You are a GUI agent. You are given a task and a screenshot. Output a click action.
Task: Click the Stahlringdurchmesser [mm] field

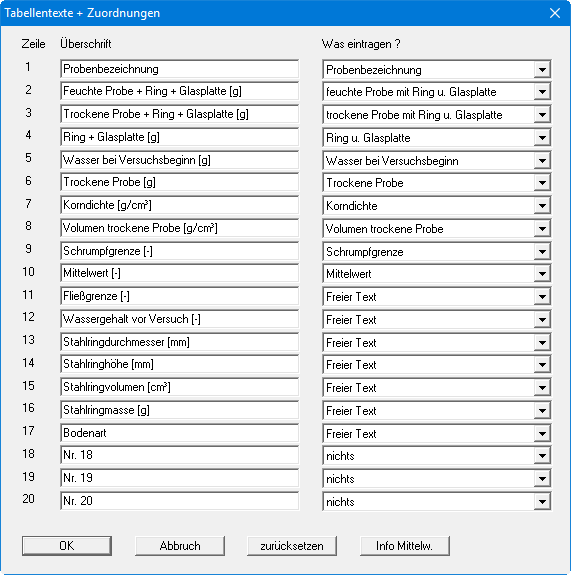[179, 342]
